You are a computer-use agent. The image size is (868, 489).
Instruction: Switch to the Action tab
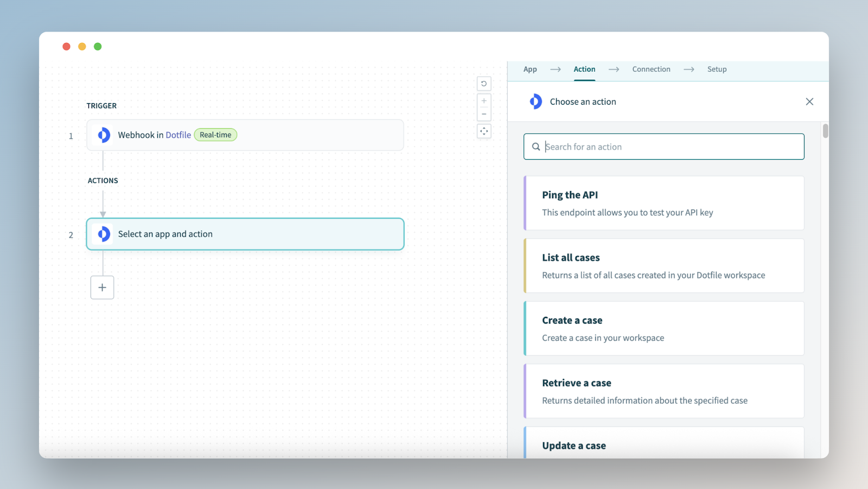(x=584, y=69)
